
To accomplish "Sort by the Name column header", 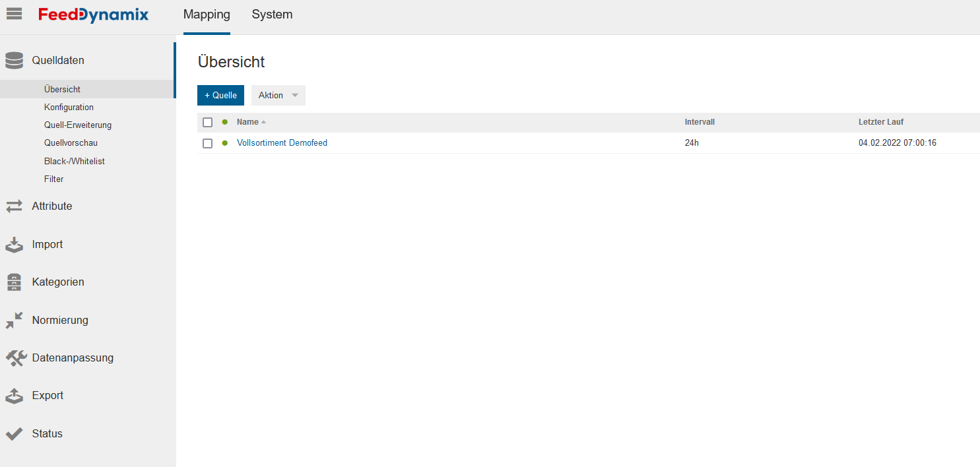I will pyautogui.click(x=247, y=122).
